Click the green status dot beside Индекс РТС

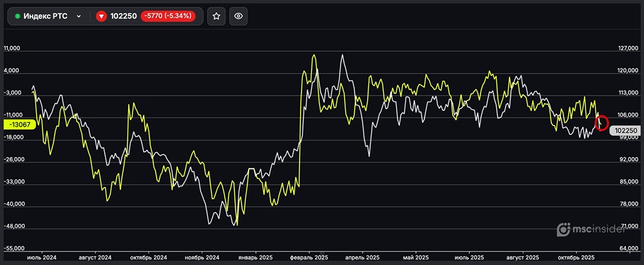click(17, 17)
